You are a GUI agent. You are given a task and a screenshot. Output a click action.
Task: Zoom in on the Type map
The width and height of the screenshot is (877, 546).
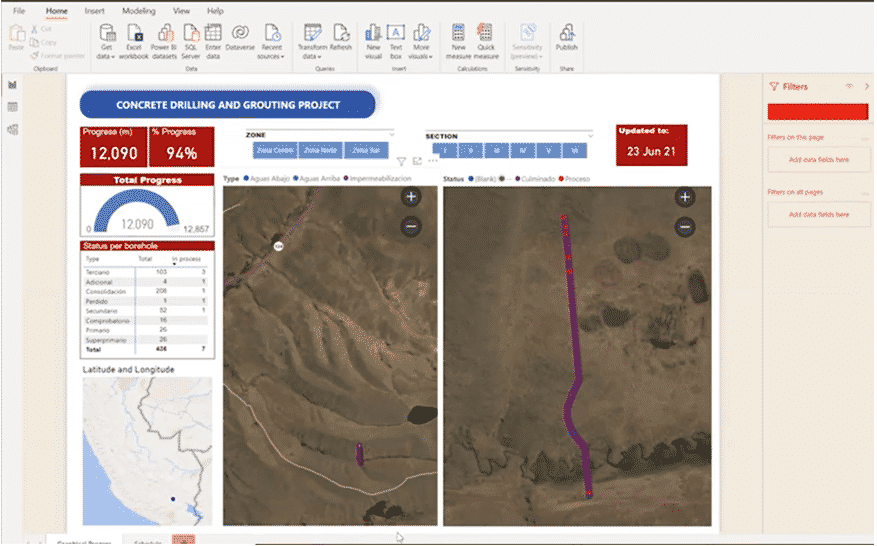pyautogui.click(x=411, y=197)
